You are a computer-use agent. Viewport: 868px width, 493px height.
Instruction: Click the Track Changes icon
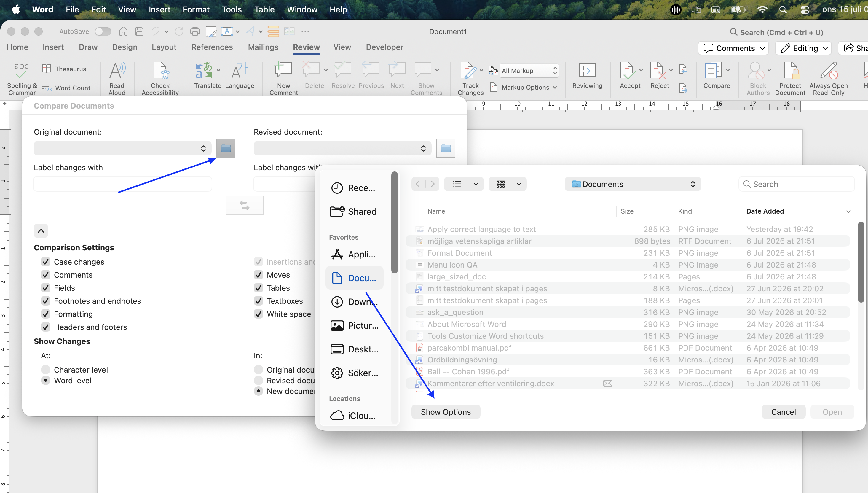coord(468,70)
